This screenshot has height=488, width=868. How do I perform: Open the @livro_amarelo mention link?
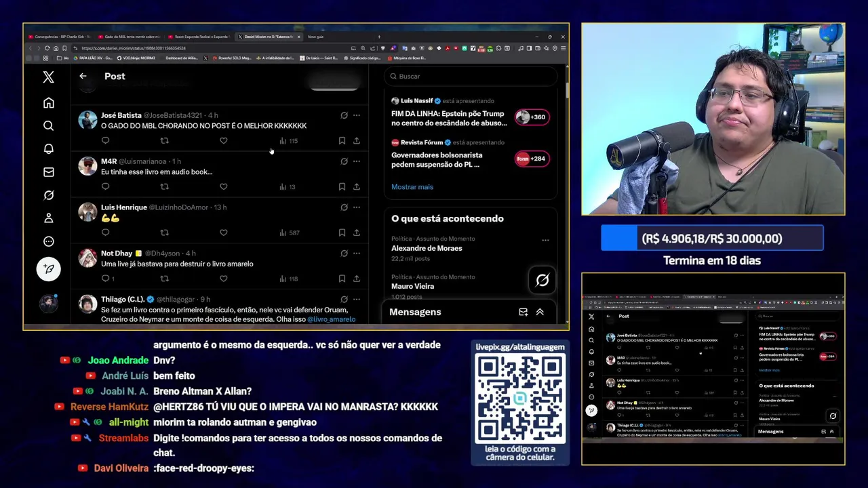tap(331, 319)
